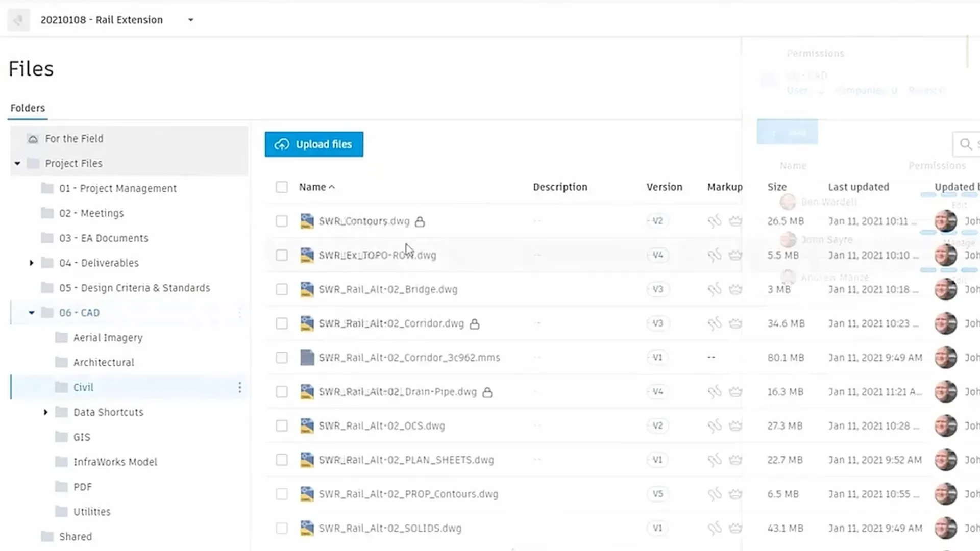Open the SWR_Rail_Alt-02_OCS.dwg file
This screenshot has width=980, height=551.
click(x=382, y=426)
